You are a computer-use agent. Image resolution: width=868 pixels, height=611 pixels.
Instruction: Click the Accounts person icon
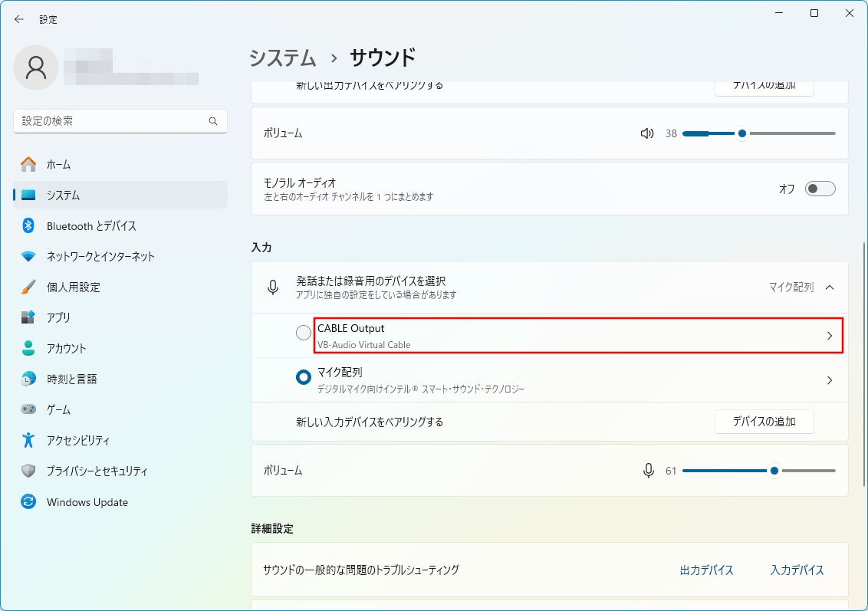pos(28,348)
